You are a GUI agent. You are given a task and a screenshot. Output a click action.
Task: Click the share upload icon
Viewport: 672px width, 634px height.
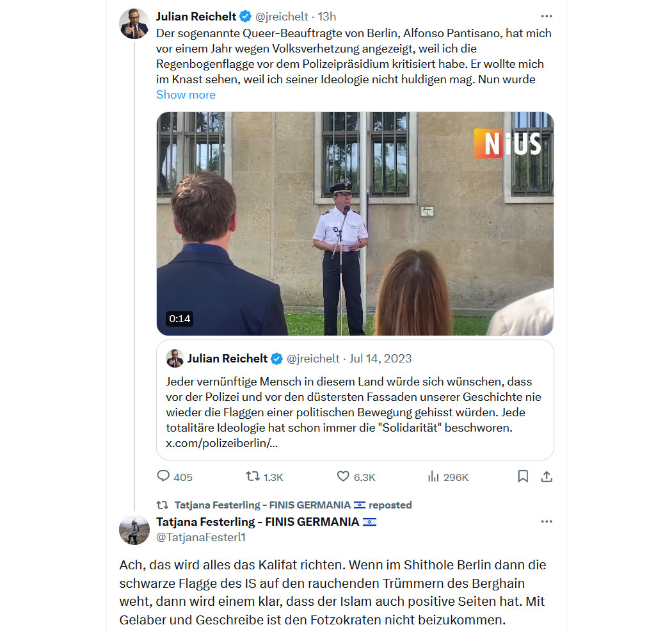tap(547, 476)
